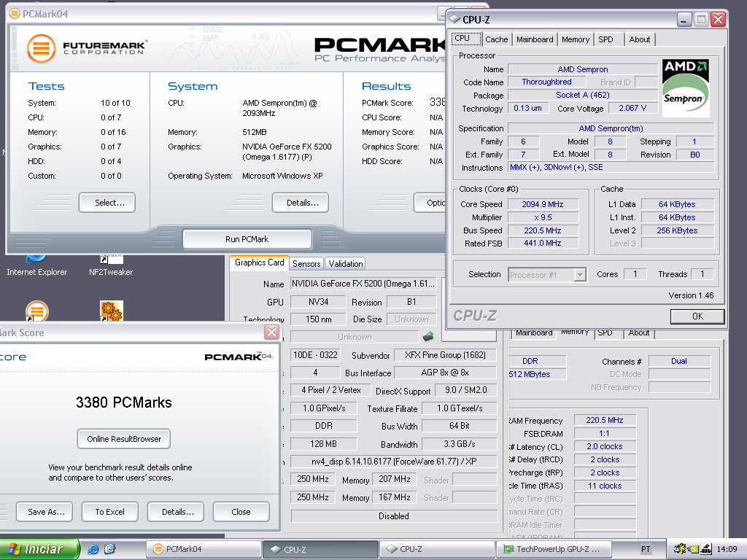Close the PCMark Score dialog with X
Viewport: 747px width, 560px height.
[x=271, y=332]
